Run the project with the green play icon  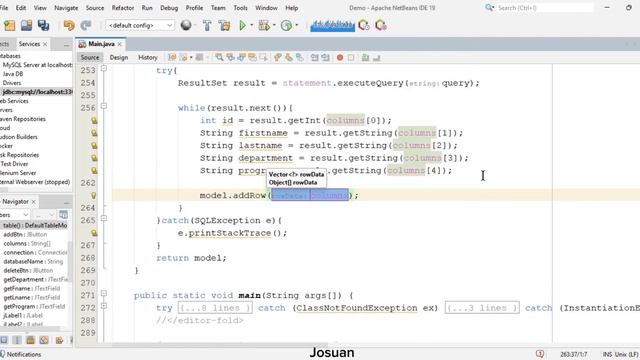[242, 25]
